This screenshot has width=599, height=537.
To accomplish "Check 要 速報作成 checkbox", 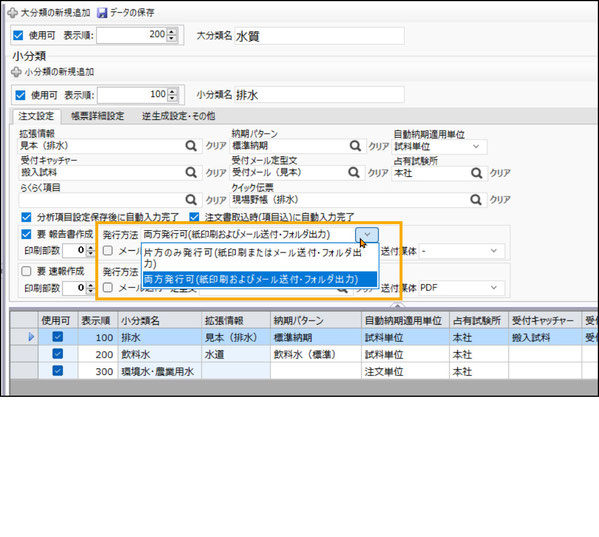I will pos(26,271).
